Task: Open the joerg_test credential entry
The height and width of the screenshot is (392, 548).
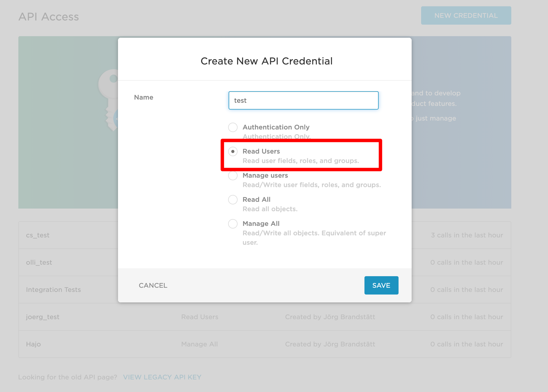Action: [x=265, y=317]
